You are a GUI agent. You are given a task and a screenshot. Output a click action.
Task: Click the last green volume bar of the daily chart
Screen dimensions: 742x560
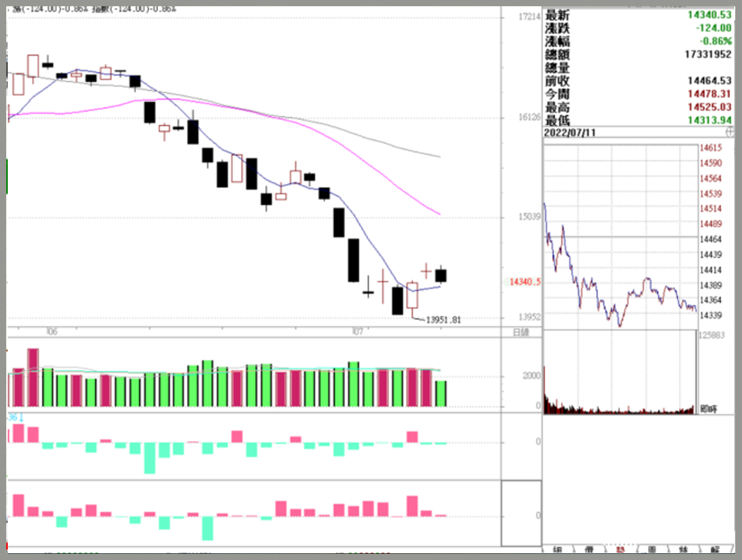[441, 394]
